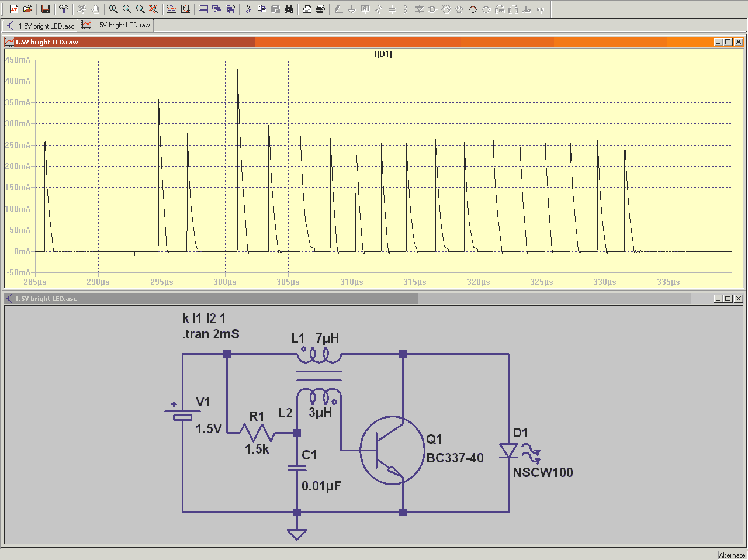Add SPICE directive .op icon
This screenshot has height=560, width=748.
click(540, 9)
